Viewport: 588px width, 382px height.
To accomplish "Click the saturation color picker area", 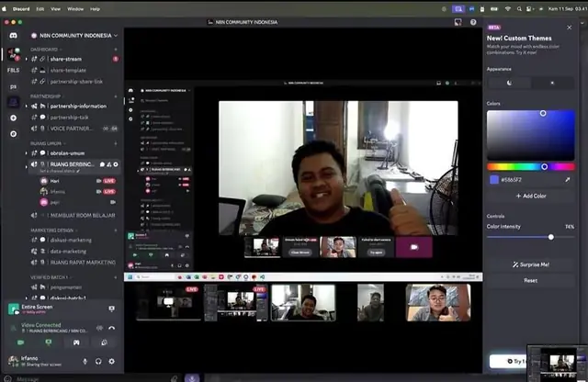I will (531, 135).
